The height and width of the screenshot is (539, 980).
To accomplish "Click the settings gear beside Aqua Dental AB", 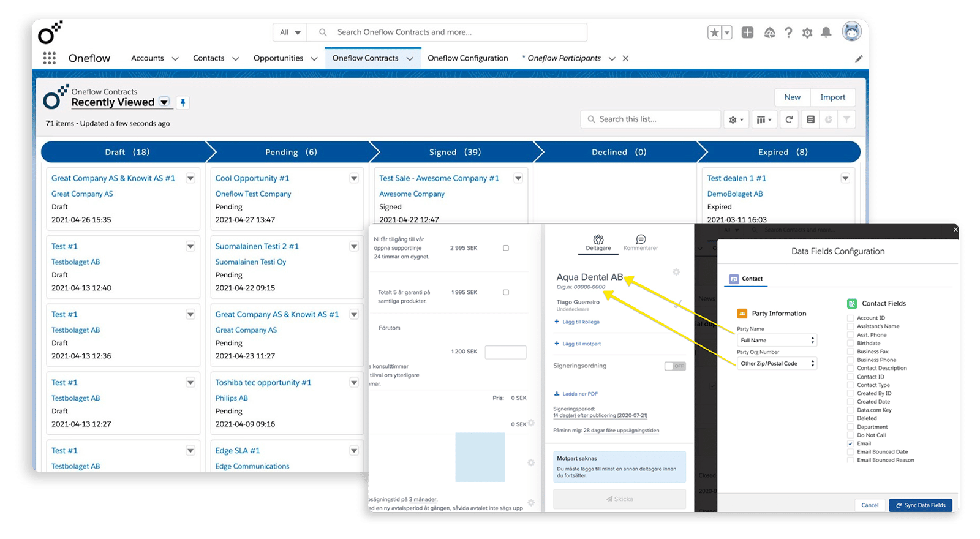I will click(676, 272).
